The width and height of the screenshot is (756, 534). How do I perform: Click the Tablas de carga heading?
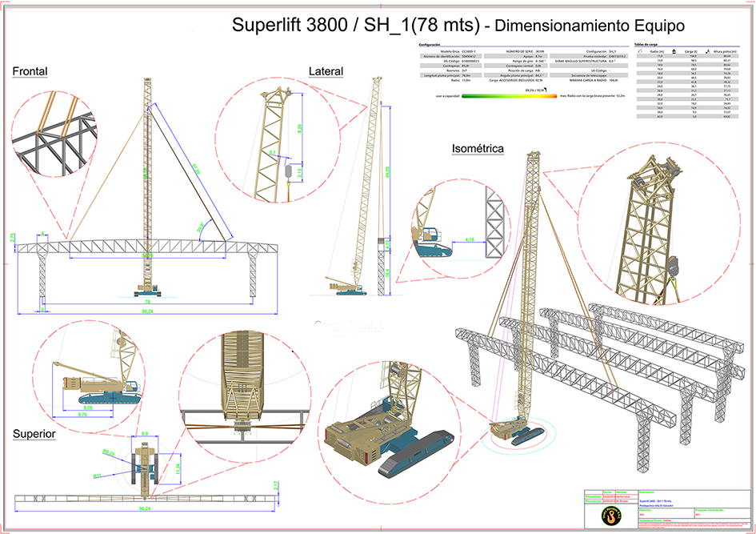click(646, 44)
